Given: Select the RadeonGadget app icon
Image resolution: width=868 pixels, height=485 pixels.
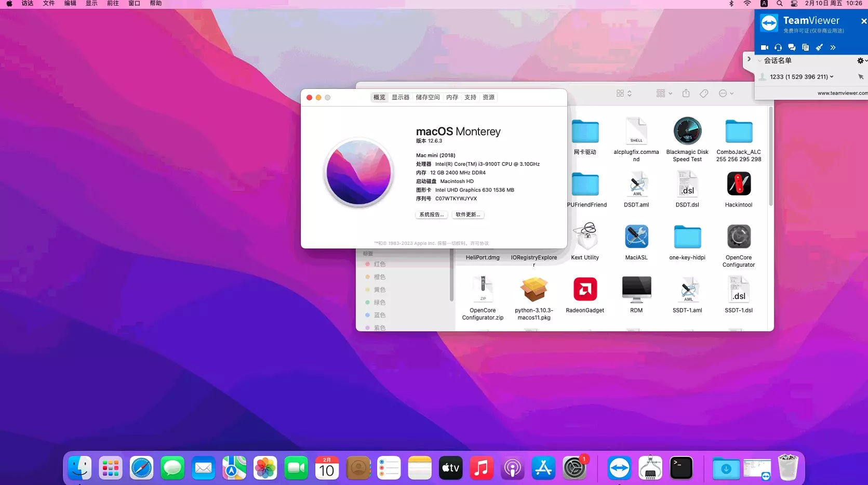Looking at the screenshot, I should [x=585, y=290].
